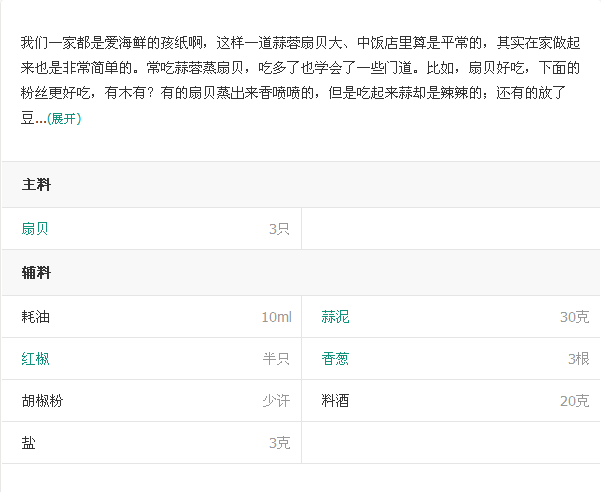Expand description via 展开 link
The width and height of the screenshot is (601, 492).
click(64, 119)
